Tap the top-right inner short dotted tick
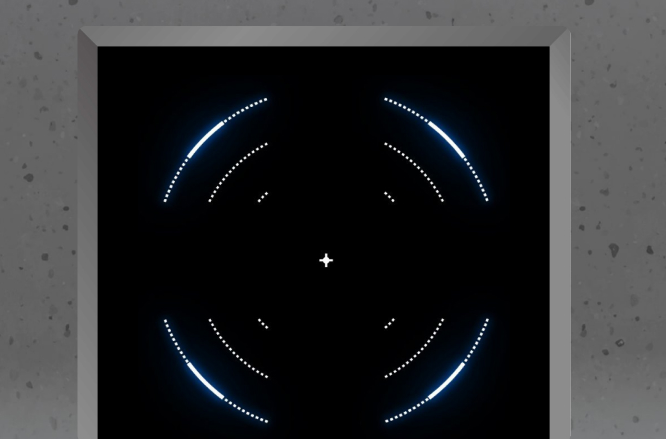This screenshot has width=666, height=439. pos(389,197)
